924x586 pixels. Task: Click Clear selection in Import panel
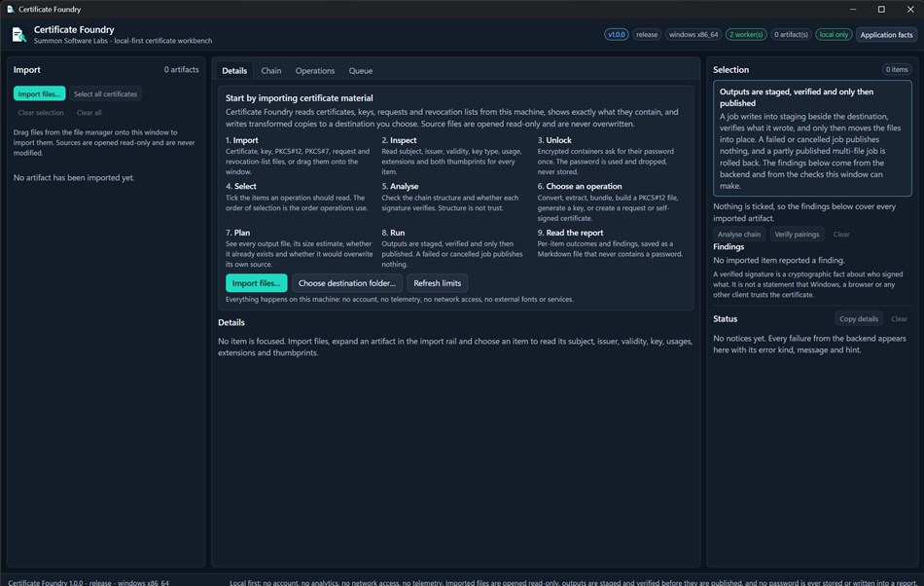(41, 113)
